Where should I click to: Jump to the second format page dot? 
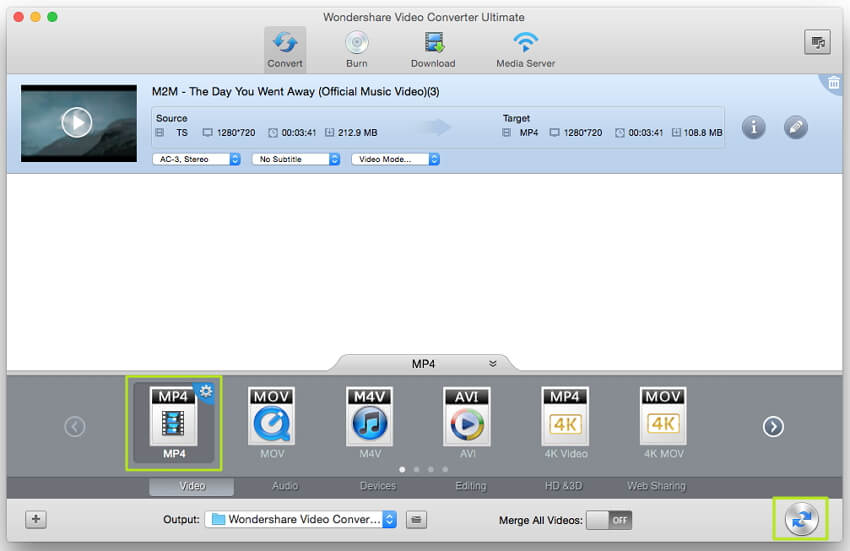(x=416, y=469)
